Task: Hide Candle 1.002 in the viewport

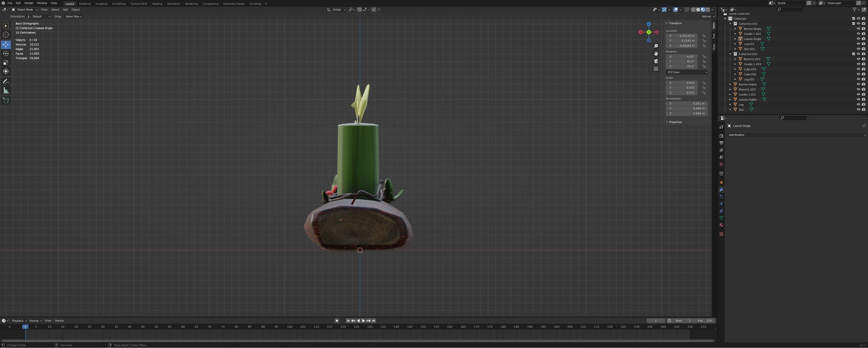Action: coord(858,34)
